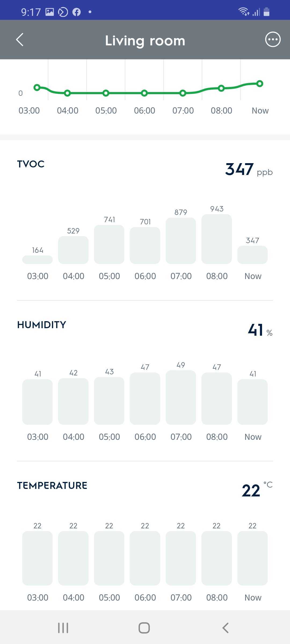
Task: Tap the HUMIDITY section heading
Action: click(42, 325)
